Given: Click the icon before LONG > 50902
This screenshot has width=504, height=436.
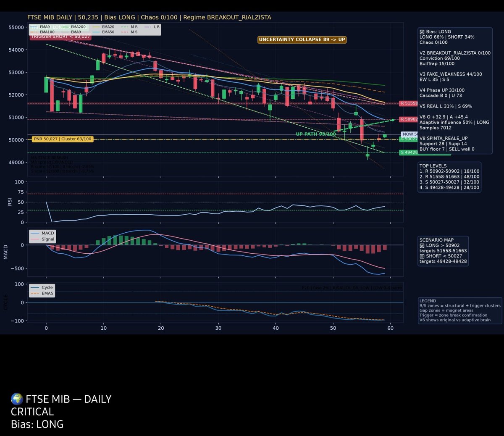Looking at the screenshot, I should [x=422, y=246].
